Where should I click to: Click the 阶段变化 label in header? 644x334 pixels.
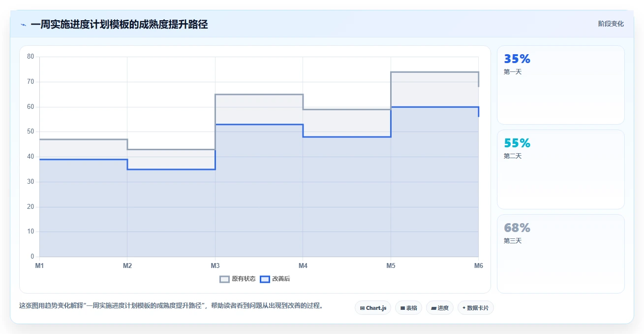pyautogui.click(x=611, y=24)
